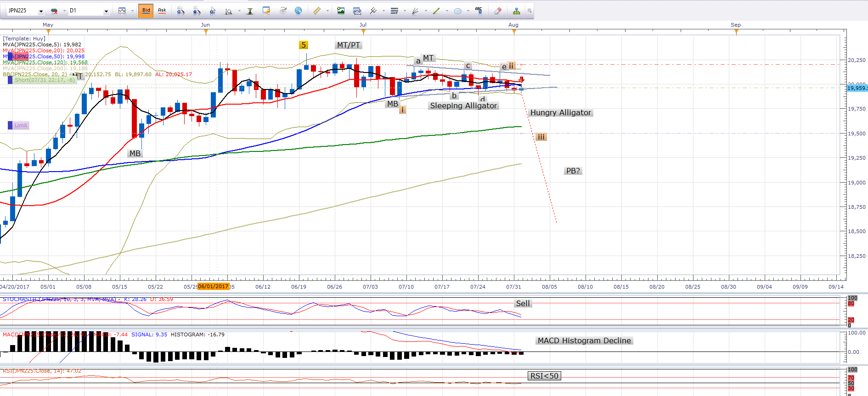Select the green trend line drawing tool

[436, 11]
